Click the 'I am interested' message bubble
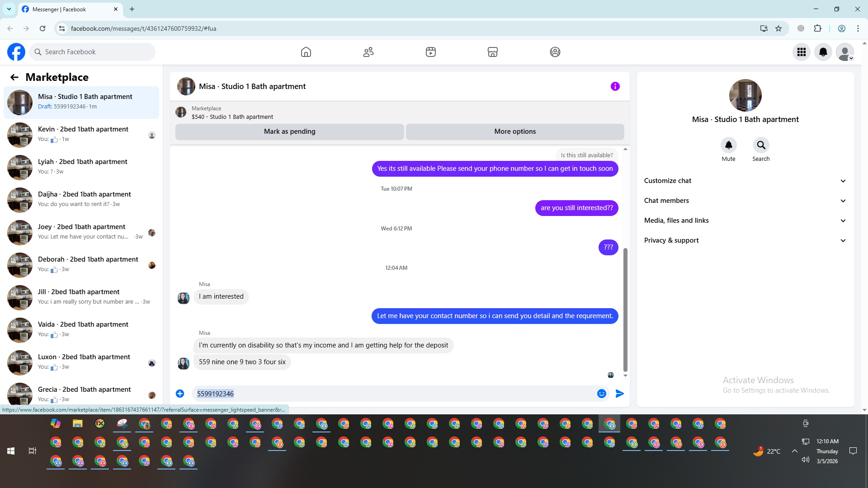 click(221, 296)
